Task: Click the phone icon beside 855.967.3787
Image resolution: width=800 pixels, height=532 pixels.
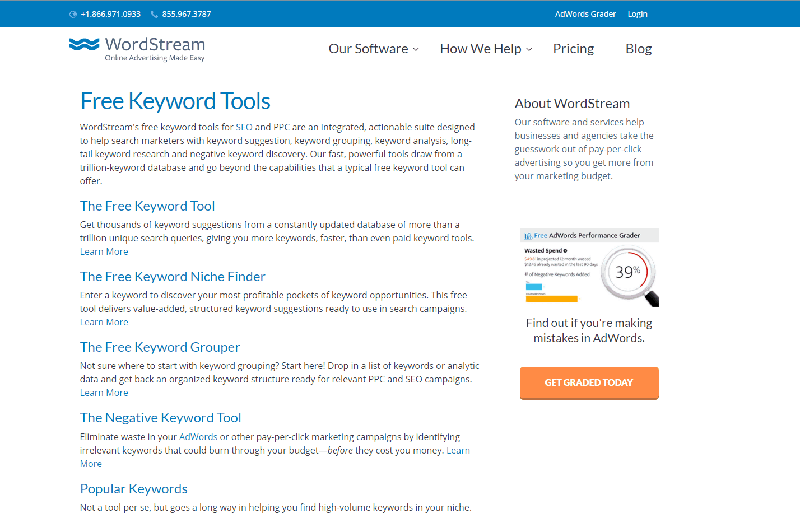Action: [154, 14]
